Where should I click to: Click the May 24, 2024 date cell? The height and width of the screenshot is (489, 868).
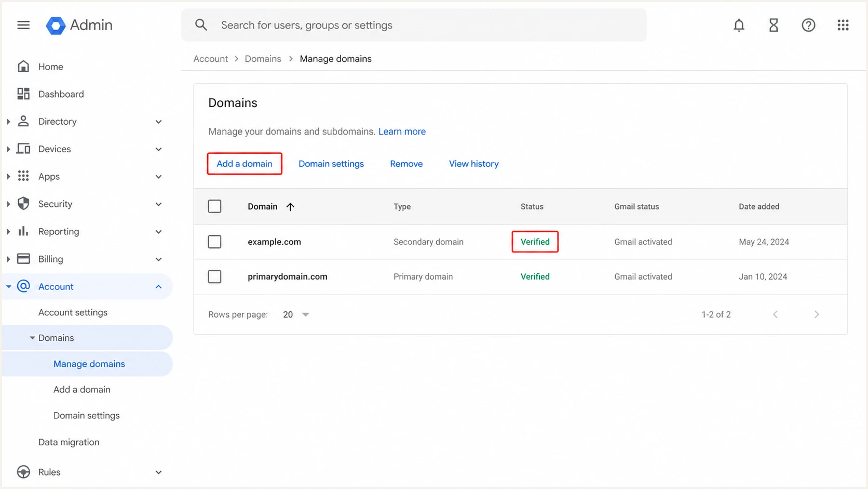(764, 242)
